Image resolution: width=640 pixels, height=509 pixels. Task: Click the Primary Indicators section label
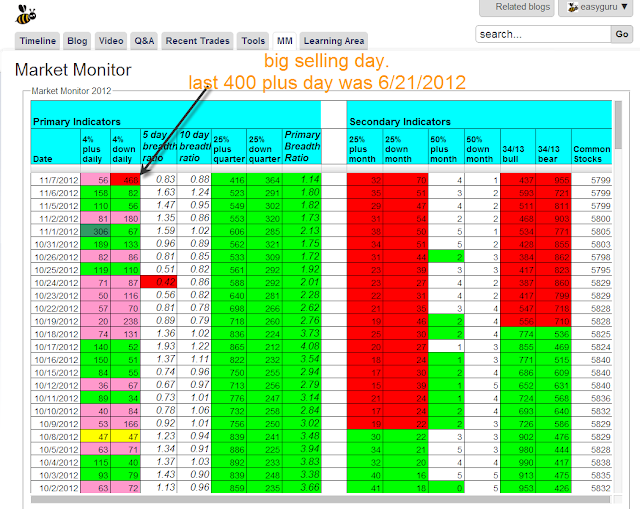click(x=77, y=122)
